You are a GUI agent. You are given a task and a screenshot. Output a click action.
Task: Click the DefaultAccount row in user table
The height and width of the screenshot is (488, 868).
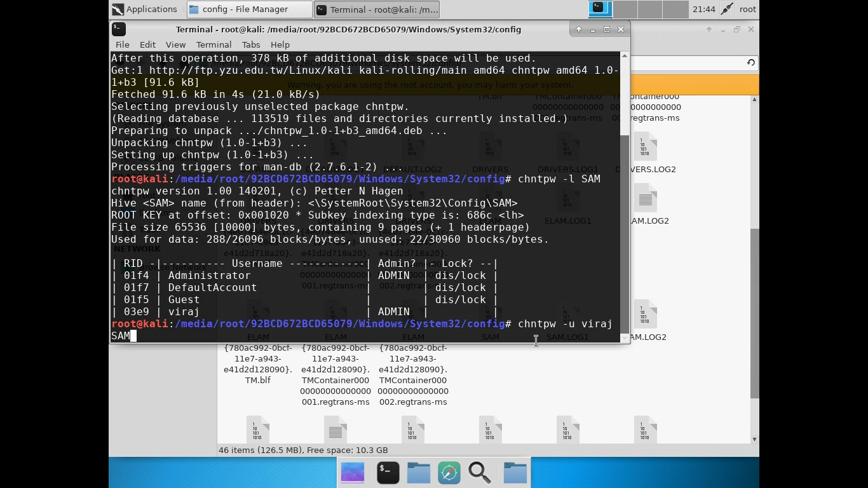pos(304,287)
